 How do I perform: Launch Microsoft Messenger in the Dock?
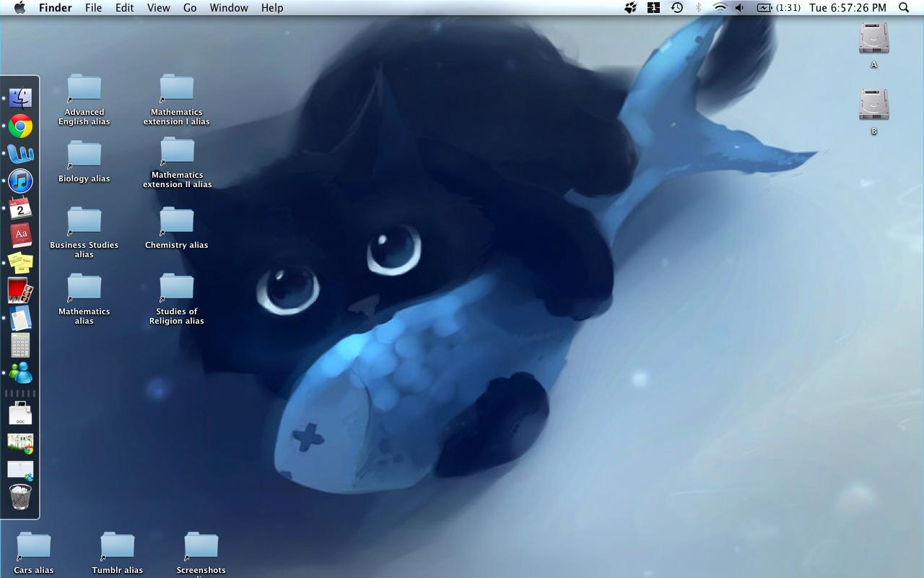[20, 373]
